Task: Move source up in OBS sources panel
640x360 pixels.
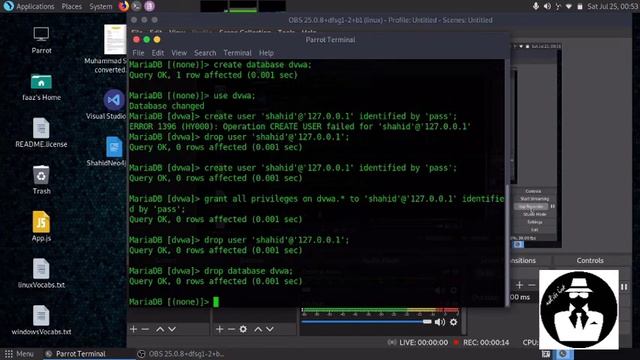Action: [x=258, y=329]
